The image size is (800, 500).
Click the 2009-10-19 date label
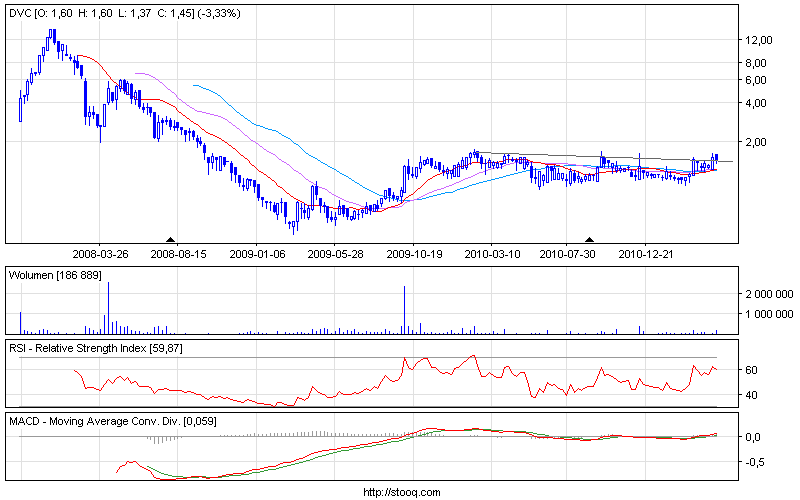[x=414, y=255]
